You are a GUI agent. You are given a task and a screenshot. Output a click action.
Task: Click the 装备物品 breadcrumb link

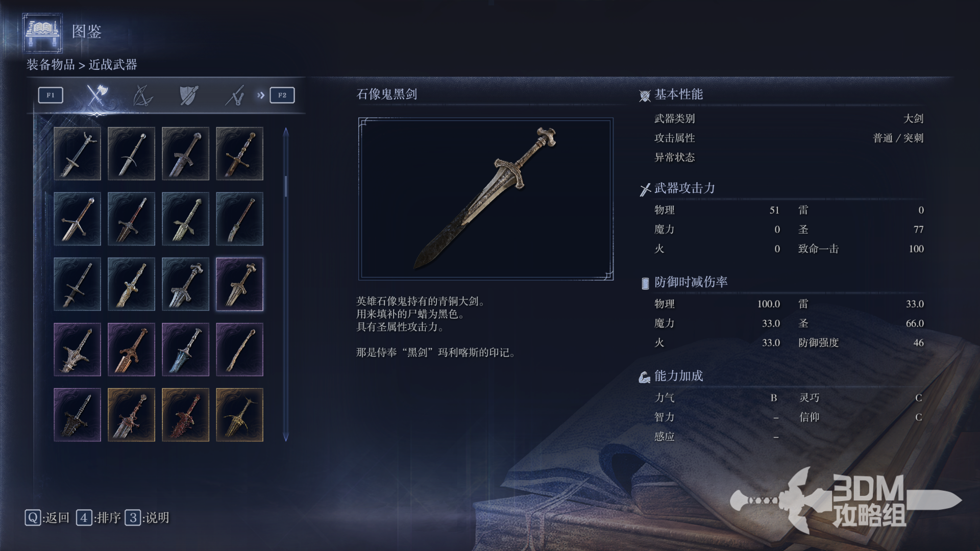tap(51, 65)
